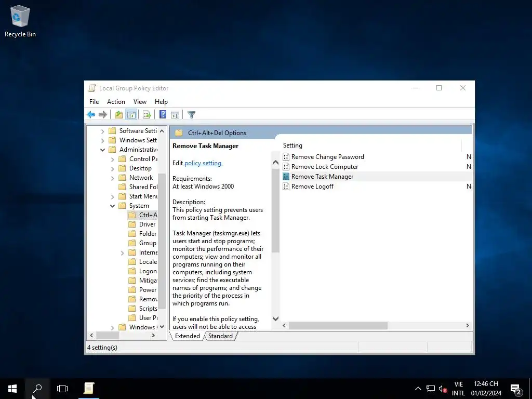532x399 pixels.
Task: Click Group Policy Editor taskbar icon
Action: [x=89, y=389]
